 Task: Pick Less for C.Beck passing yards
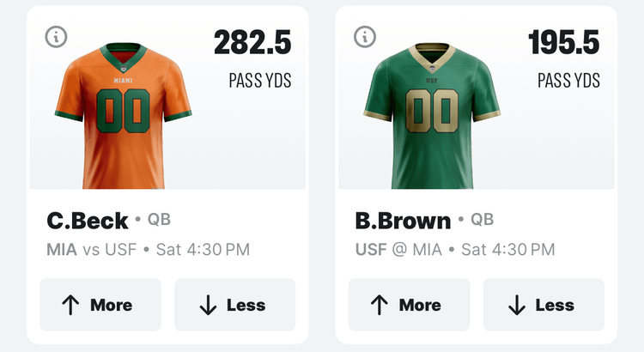[234, 305]
